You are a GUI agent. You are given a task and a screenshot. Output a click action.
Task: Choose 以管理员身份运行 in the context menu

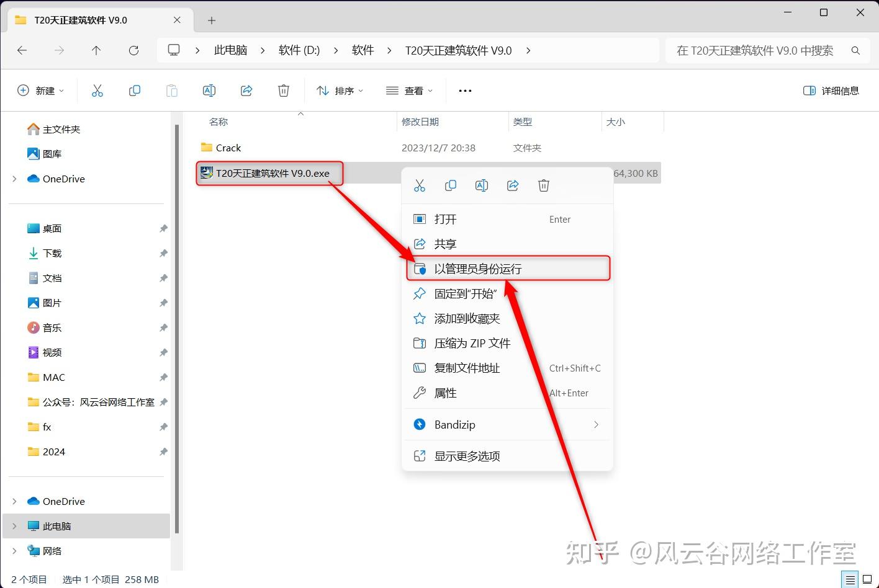tap(508, 269)
